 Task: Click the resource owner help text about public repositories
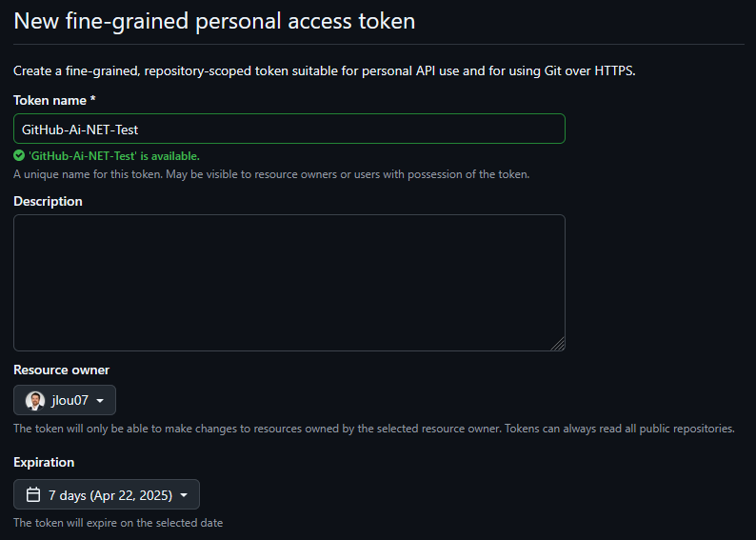pyautogui.click(x=374, y=429)
